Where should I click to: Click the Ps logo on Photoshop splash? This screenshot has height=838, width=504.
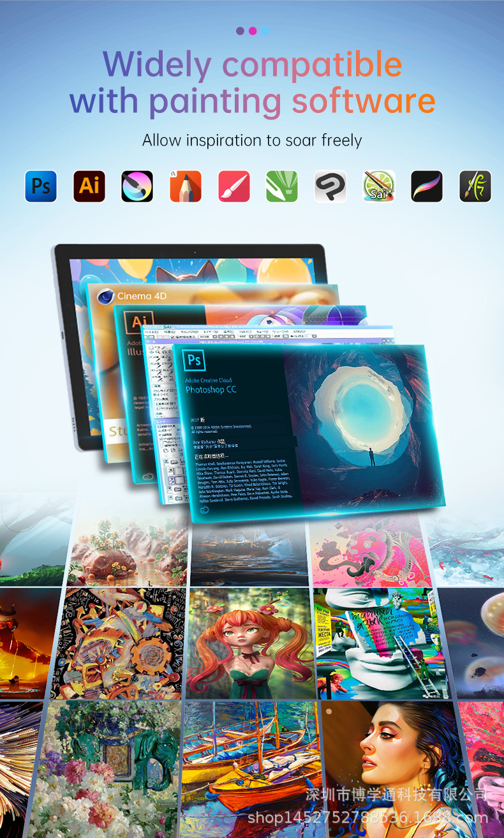click(x=195, y=361)
